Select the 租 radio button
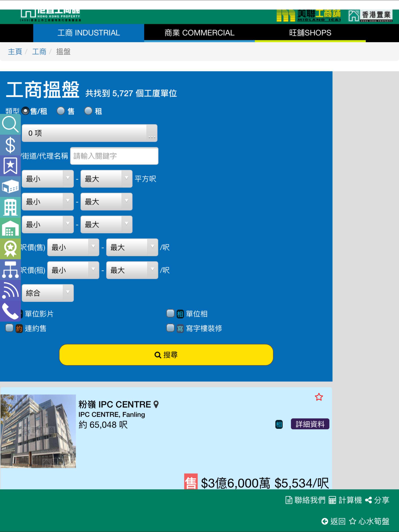Image resolution: width=399 pixels, height=532 pixels. 88,111
